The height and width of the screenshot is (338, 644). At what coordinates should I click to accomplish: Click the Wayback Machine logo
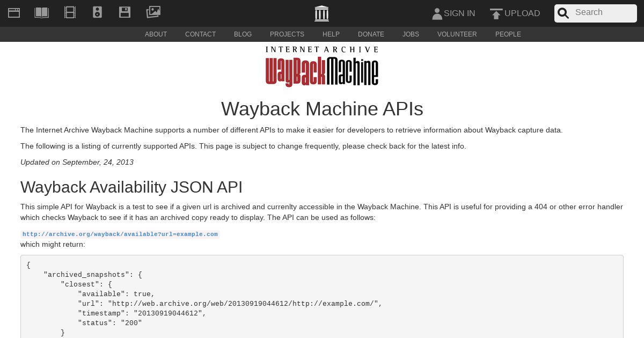click(322, 67)
